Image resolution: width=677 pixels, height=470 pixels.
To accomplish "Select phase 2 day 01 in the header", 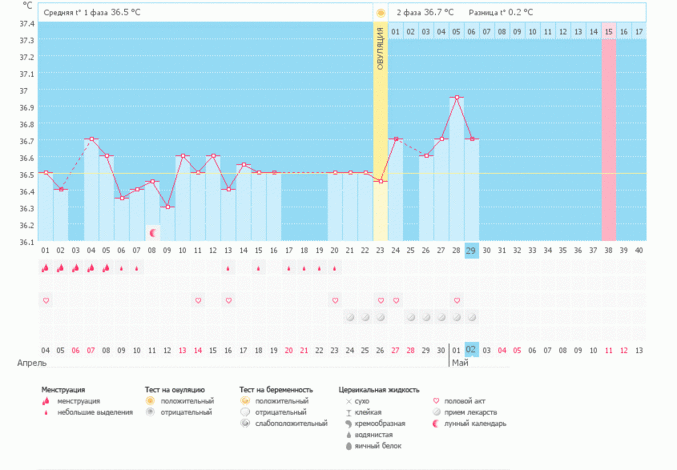I will pos(396,32).
